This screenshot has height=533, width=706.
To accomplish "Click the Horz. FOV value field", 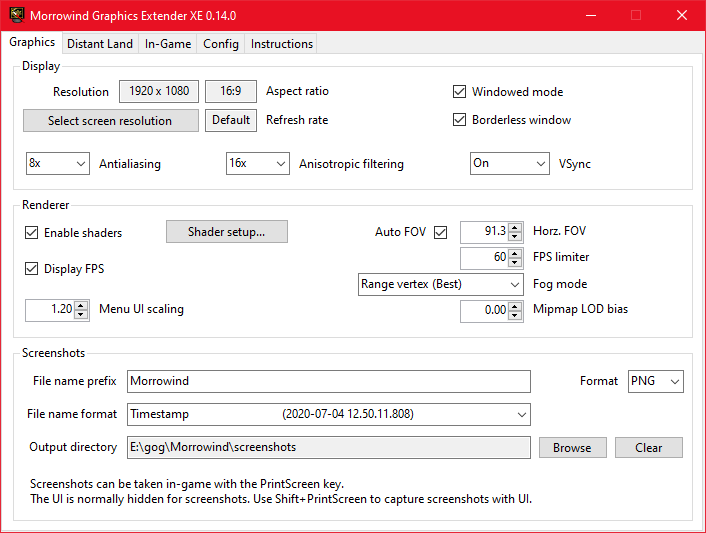I will click(485, 232).
